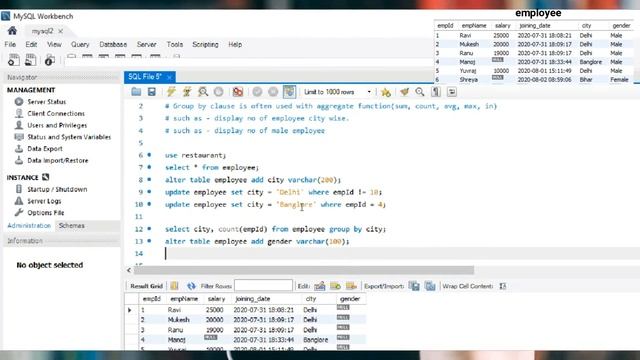Image resolution: width=640 pixels, height=360 pixels.
Task: Click the object inspector info icon in main toolbar
Action: tap(49, 60)
